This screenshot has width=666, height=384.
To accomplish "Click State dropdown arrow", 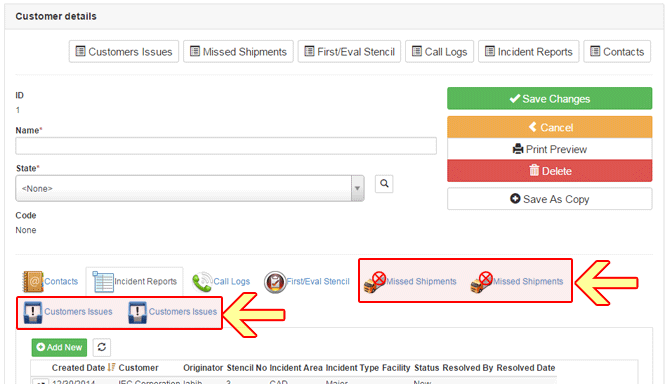I will (x=358, y=188).
